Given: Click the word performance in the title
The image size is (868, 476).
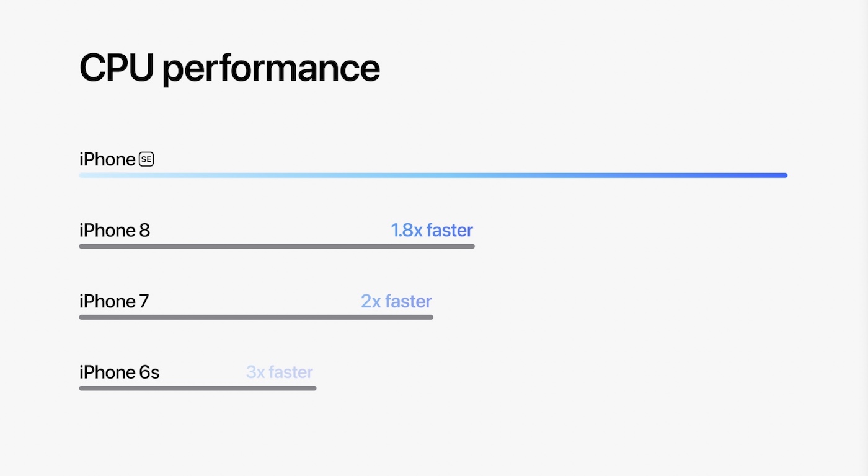Looking at the screenshot, I should [x=271, y=70].
